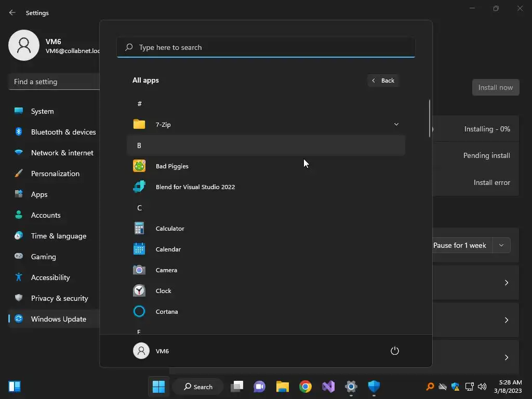This screenshot has height=399, width=532.
Task: Open third chevron row in Windows Update
Action: click(506, 357)
